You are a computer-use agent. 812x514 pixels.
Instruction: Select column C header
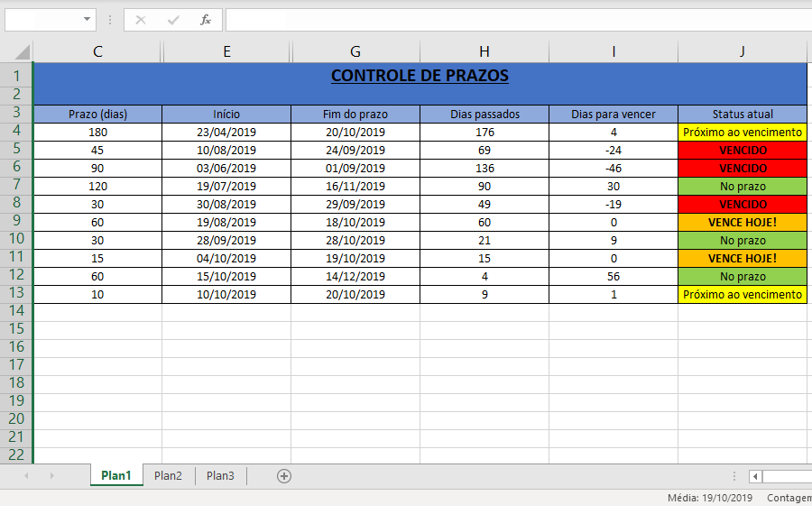(x=97, y=51)
